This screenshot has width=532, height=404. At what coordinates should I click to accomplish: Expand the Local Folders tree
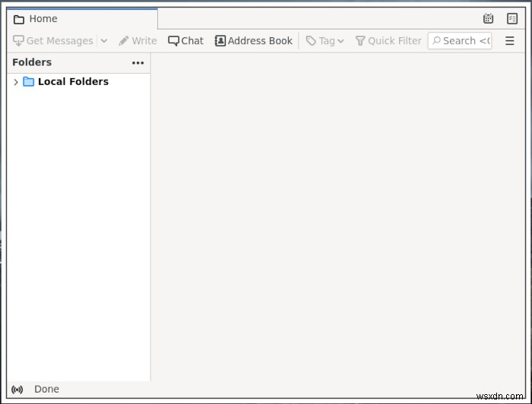pyautogui.click(x=16, y=82)
